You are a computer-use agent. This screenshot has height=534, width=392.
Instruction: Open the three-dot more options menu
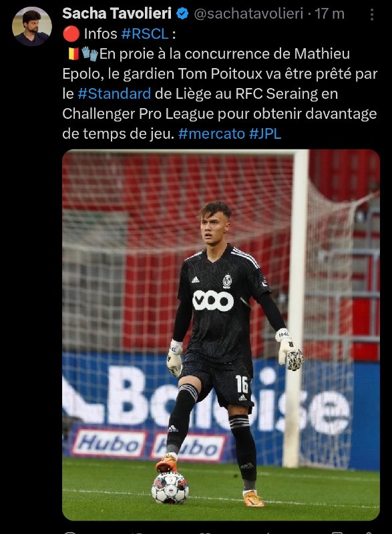[x=372, y=14]
